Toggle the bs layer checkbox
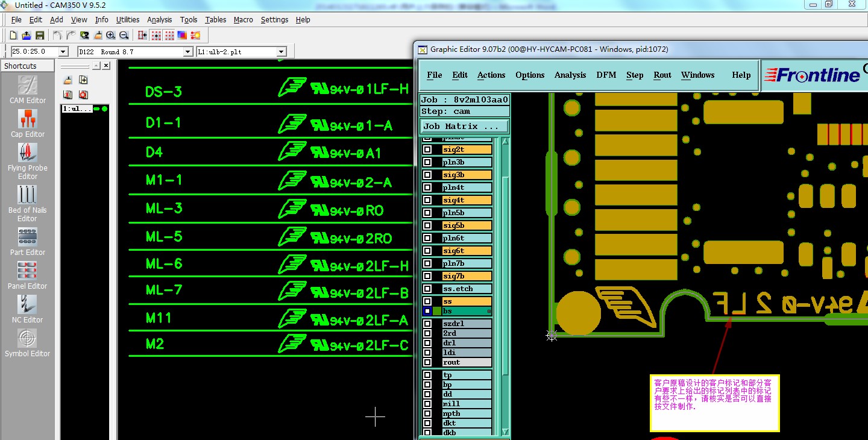The width and height of the screenshot is (868, 440). coord(427,311)
